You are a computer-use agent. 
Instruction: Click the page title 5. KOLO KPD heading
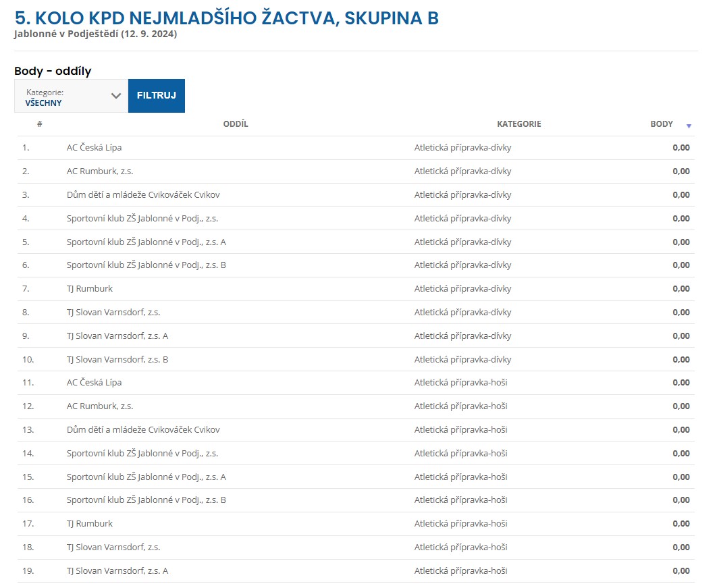(x=227, y=18)
